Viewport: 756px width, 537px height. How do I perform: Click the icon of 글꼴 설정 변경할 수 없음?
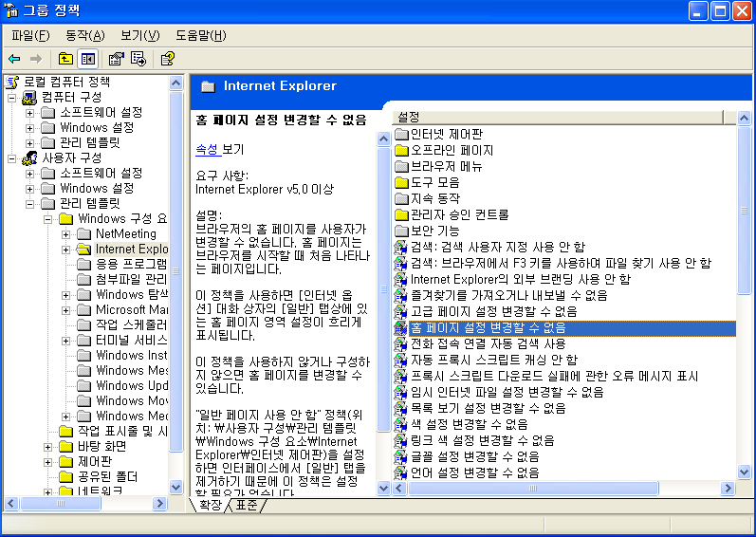coord(400,456)
